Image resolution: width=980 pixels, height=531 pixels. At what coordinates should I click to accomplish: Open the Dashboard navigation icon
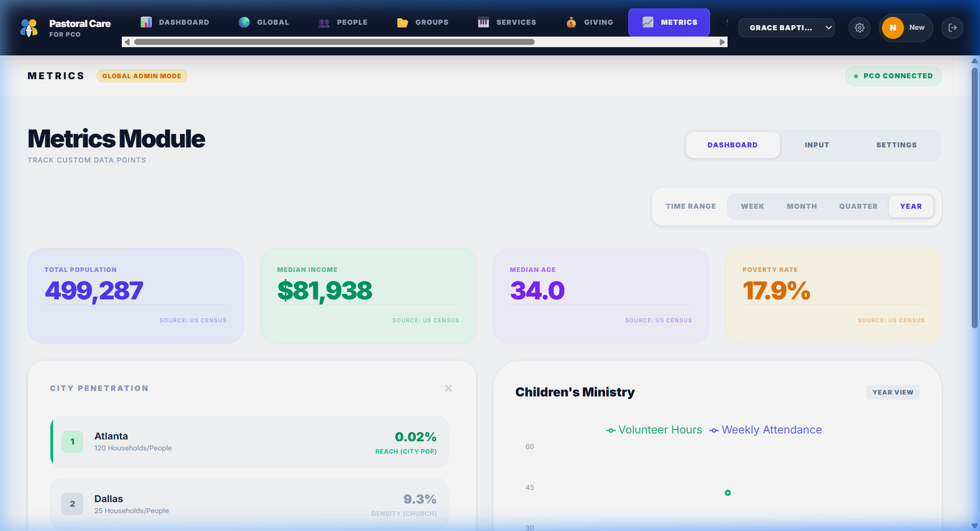(147, 22)
